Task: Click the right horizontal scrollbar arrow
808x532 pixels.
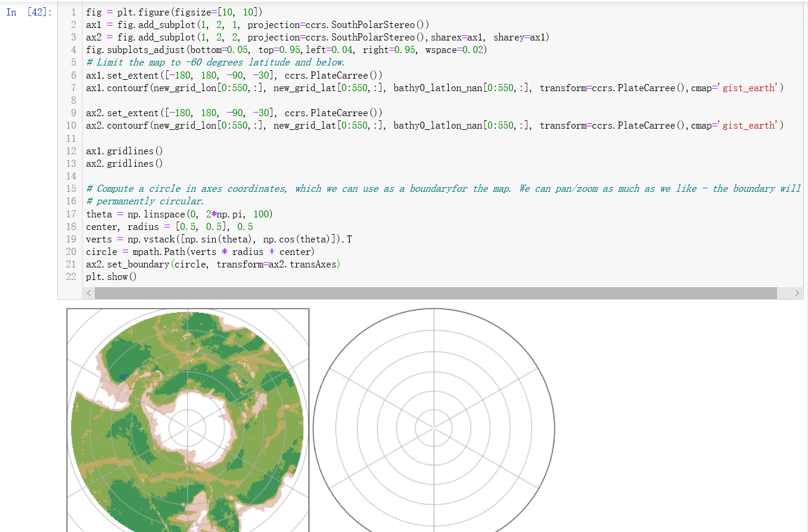Action: tap(798, 293)
